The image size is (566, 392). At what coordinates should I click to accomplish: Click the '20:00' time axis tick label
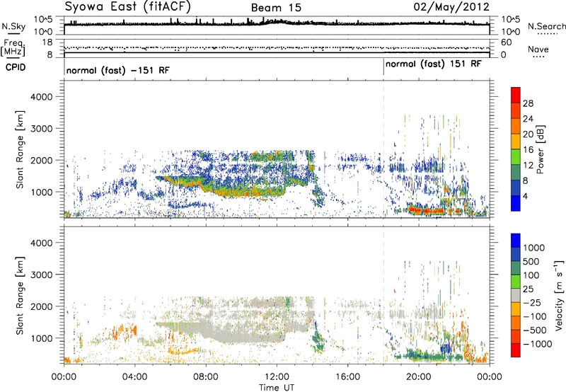(x=419, y=377)
